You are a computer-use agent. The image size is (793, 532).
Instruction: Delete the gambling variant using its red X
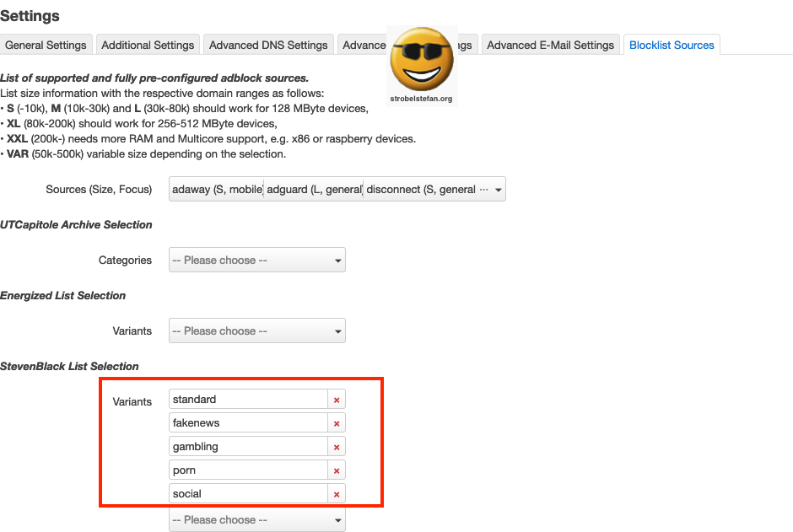[337, 447]
